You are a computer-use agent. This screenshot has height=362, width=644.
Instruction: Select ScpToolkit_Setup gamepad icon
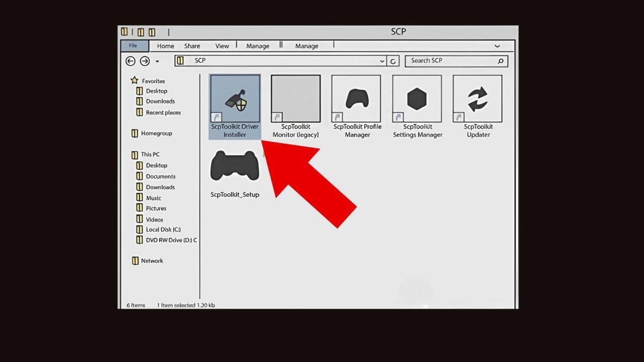(235, 166)
